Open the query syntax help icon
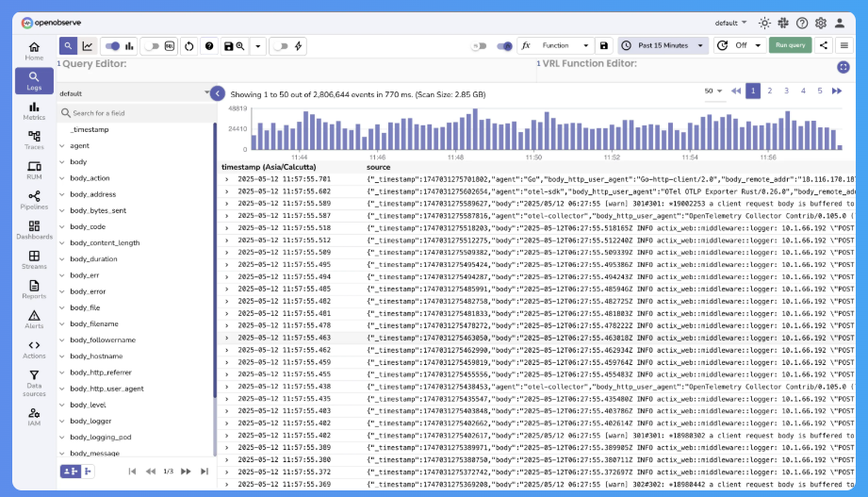Image resolution: width=868 pixels, height=497 pixels. coord(209,46)
